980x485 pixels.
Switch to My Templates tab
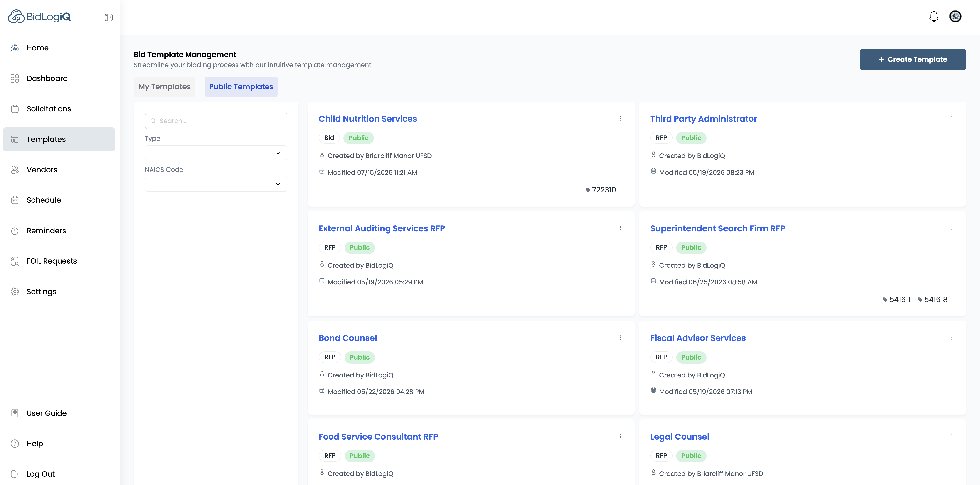(164, 87)
